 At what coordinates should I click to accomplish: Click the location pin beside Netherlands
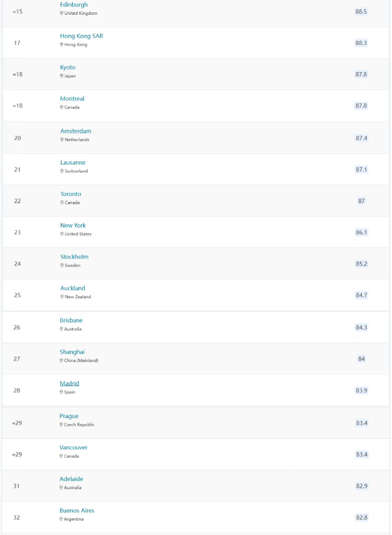[x=62, y=139]
